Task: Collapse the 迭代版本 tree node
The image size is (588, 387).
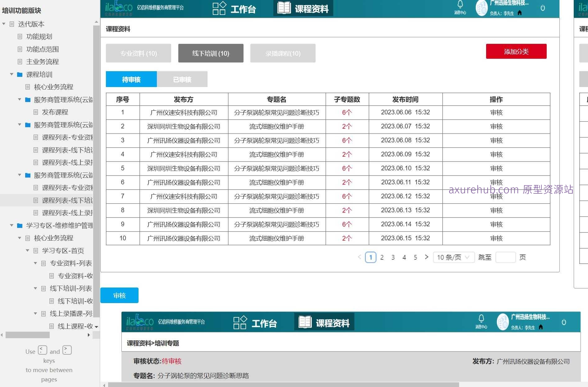Action: click(x=3, y=23)
